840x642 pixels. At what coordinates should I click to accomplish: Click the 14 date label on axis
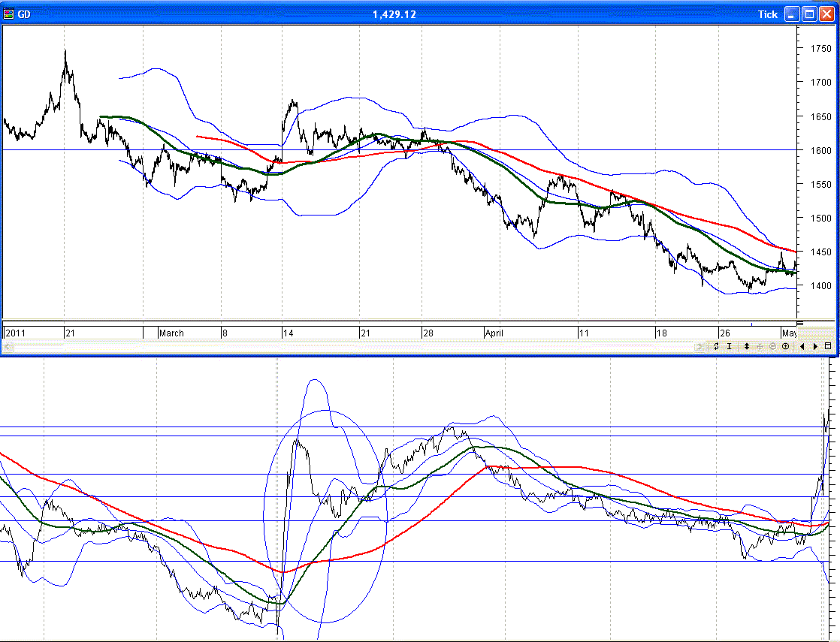tap(289, 333)
